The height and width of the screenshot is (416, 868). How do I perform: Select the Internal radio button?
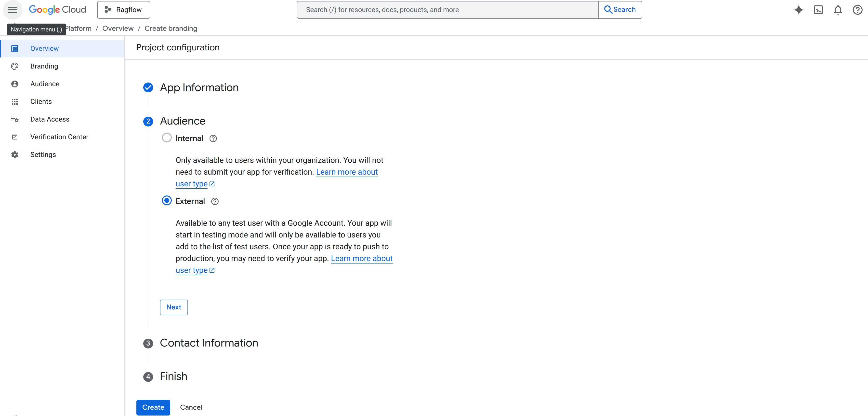(166, 138)
